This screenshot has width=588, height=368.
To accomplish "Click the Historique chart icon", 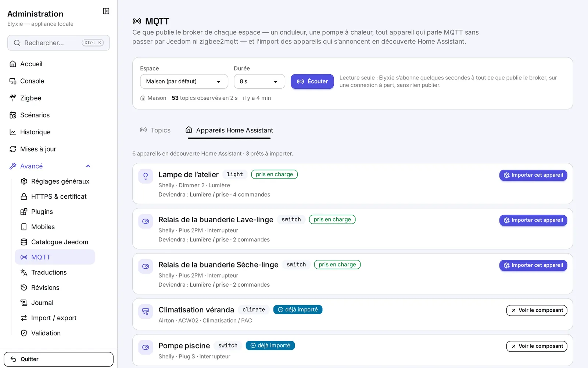I will point(13,132).
